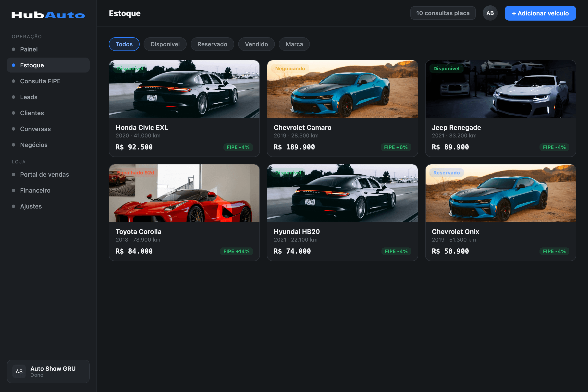Click the Hyundai HB20 title
588x392 pixels.
pos(297,232)
